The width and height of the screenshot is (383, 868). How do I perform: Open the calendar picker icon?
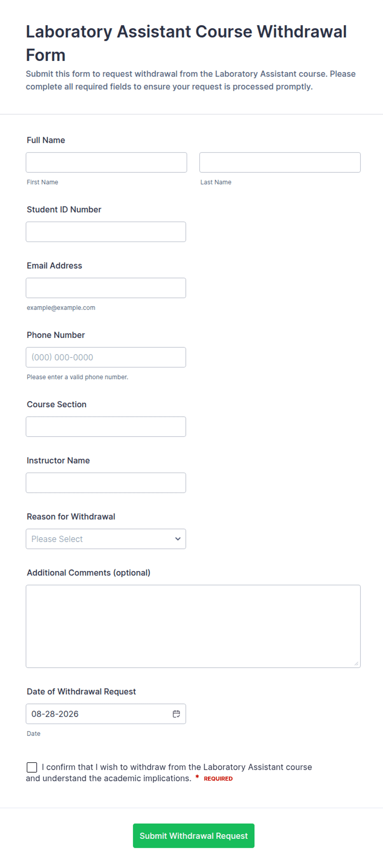pos(176,714)
